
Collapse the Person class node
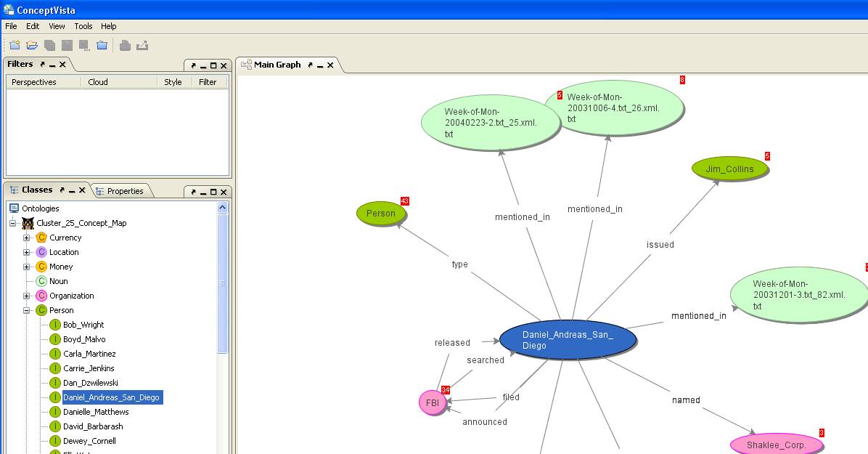tap(27, 310)
